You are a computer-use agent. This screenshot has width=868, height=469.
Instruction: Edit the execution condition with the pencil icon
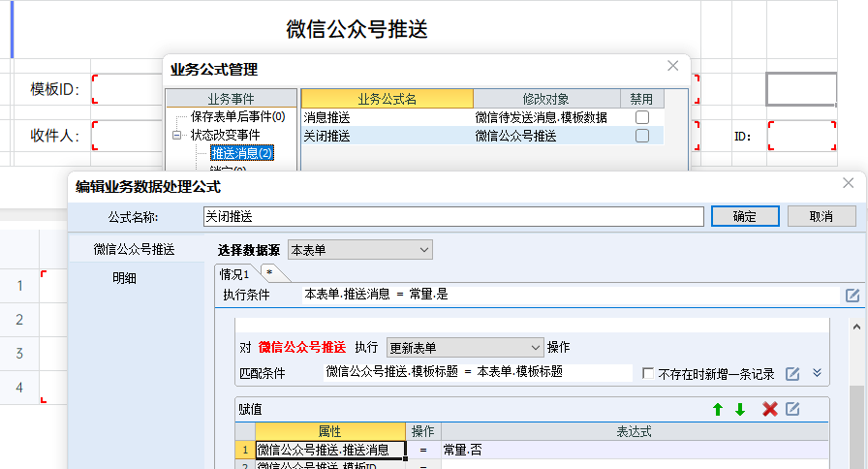click(x=852, y=296)
